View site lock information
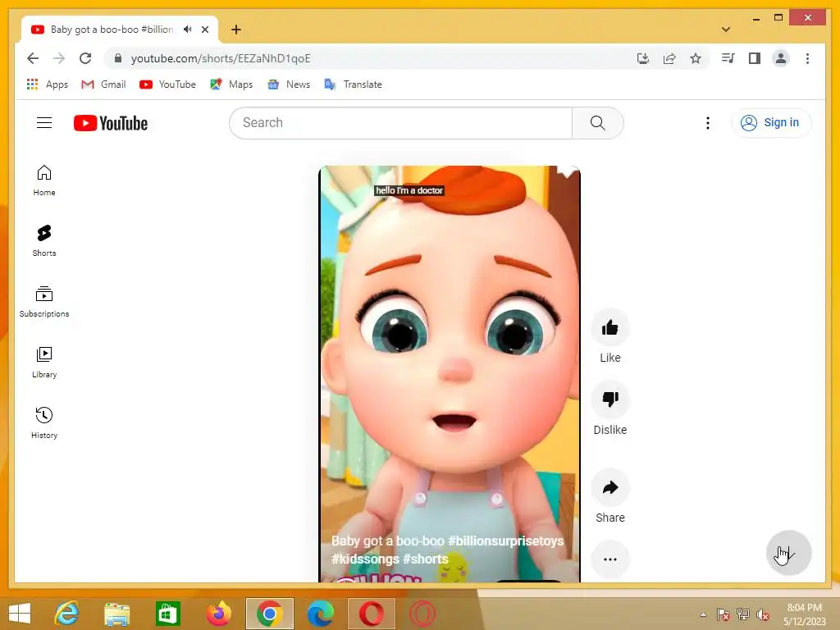Screen dimensions: 840x630 coord(118,58)
